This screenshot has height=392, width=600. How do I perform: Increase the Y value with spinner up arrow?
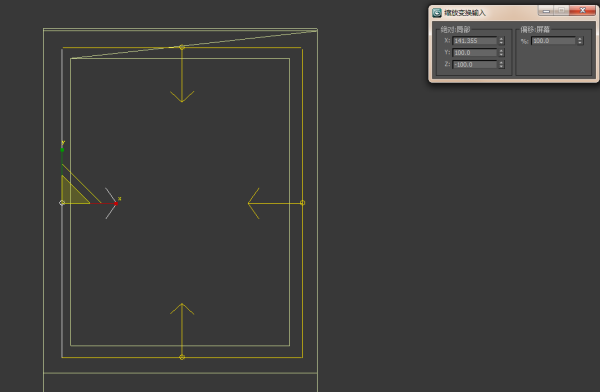(x=501, y=51)
